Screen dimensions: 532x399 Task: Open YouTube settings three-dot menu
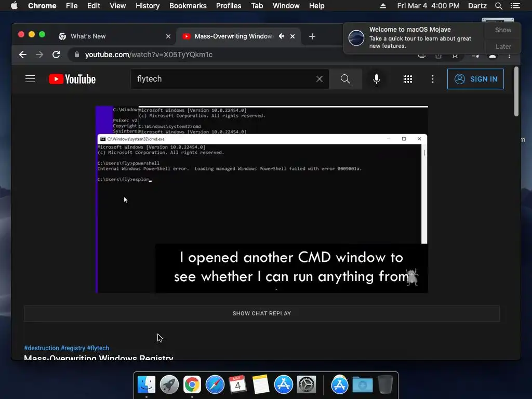coord(433,79)
